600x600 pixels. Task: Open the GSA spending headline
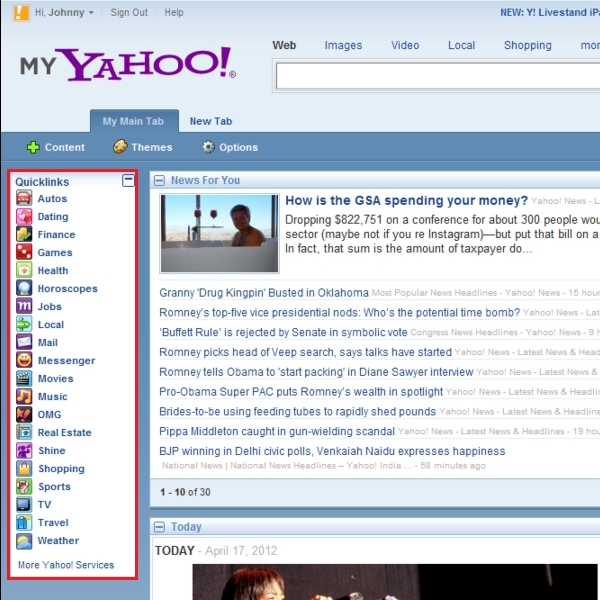coord(406,200)
